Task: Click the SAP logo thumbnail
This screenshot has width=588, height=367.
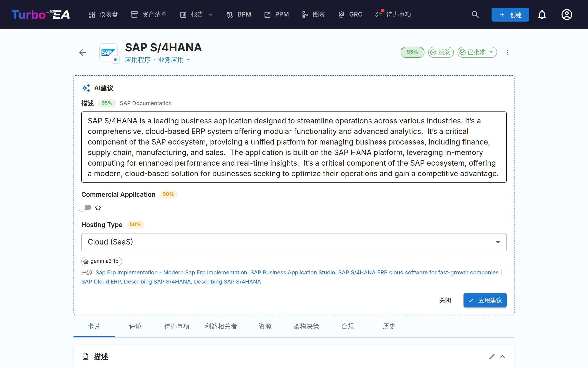Action: coord(108,52)
